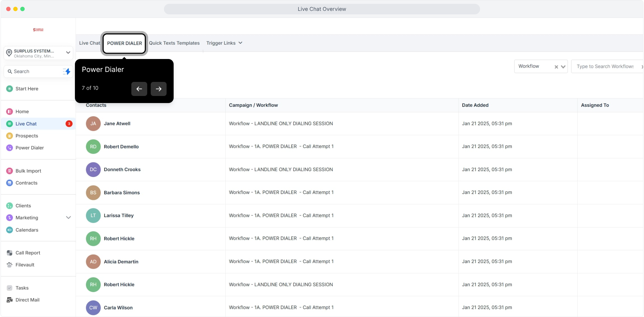Go to next tour step arrow
This screenshot has height=317, width=644.
click(x=158, y=89)
